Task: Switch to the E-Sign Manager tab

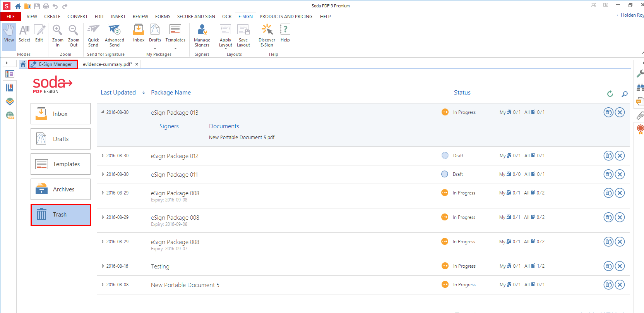Action: click(53, 64)
